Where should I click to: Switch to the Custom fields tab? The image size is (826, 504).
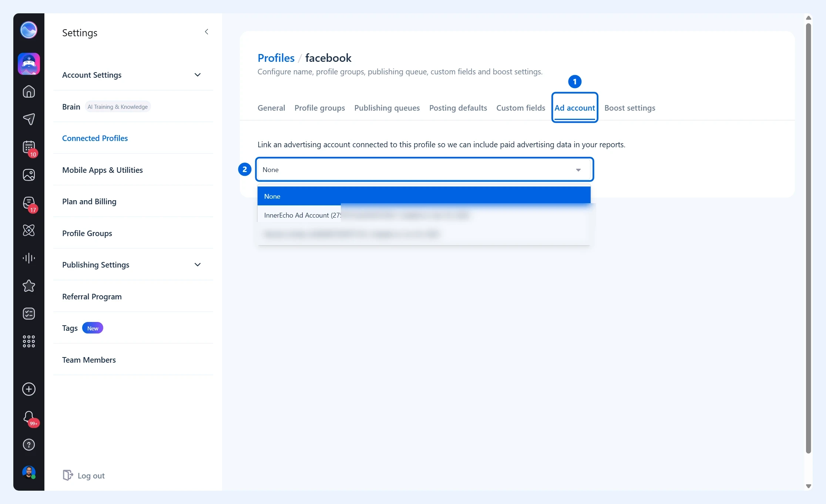(x=521, y=108)
